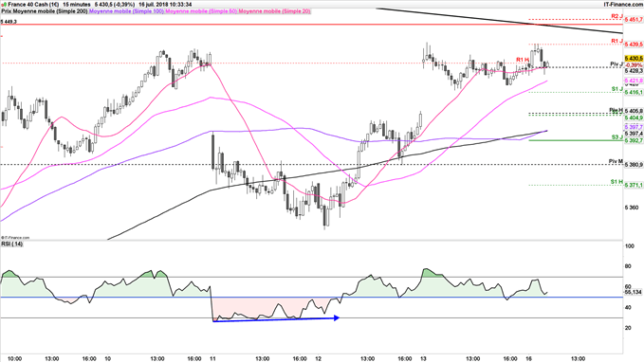This screenshot has height=362, width=644.
Task: Click day 12 marker on the time axis
Action: (319, 358)
